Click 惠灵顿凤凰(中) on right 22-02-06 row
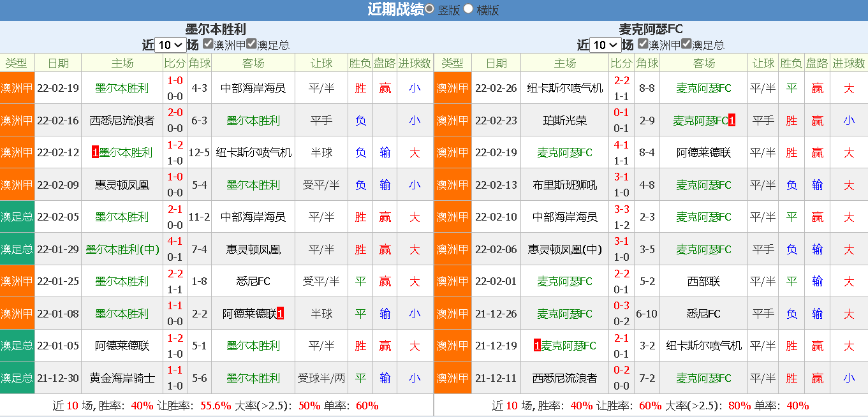 [565, 249]
